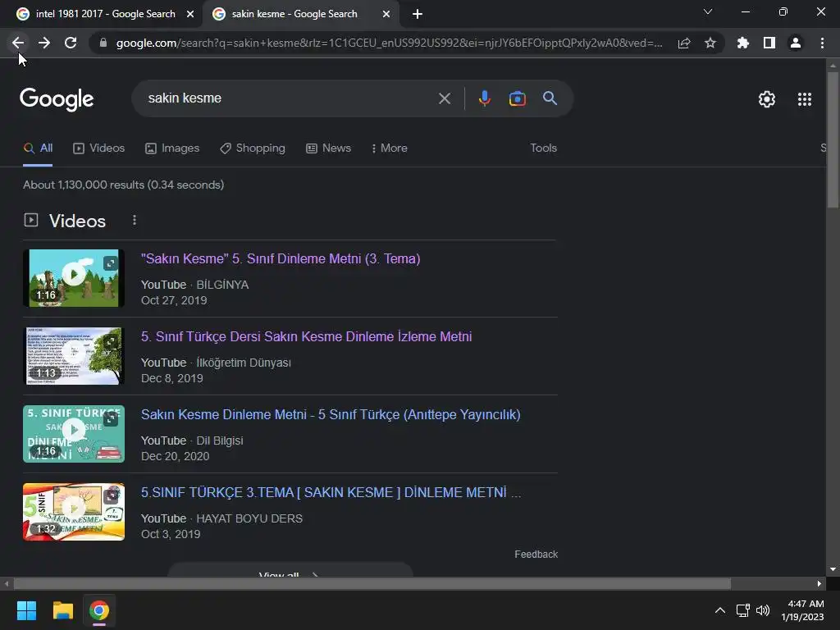
Task: Close the intel 1981 2017 tab
Action: coord(190,14)
